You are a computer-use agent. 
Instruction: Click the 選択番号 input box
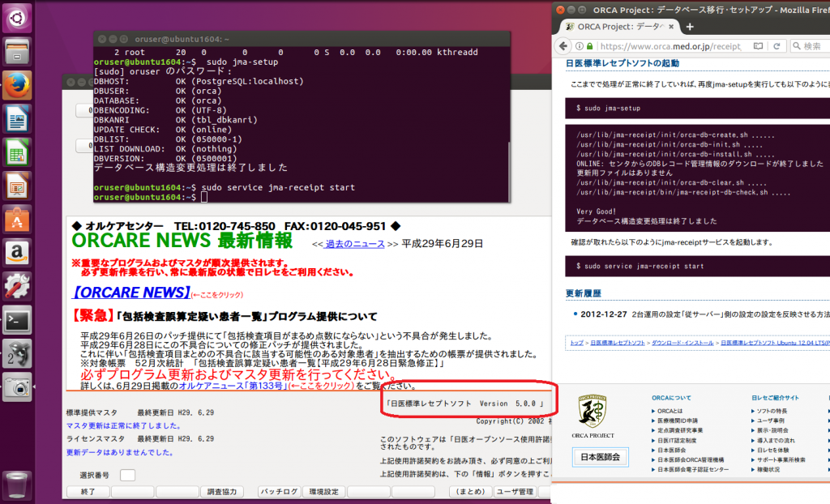(x=127, y=475)
